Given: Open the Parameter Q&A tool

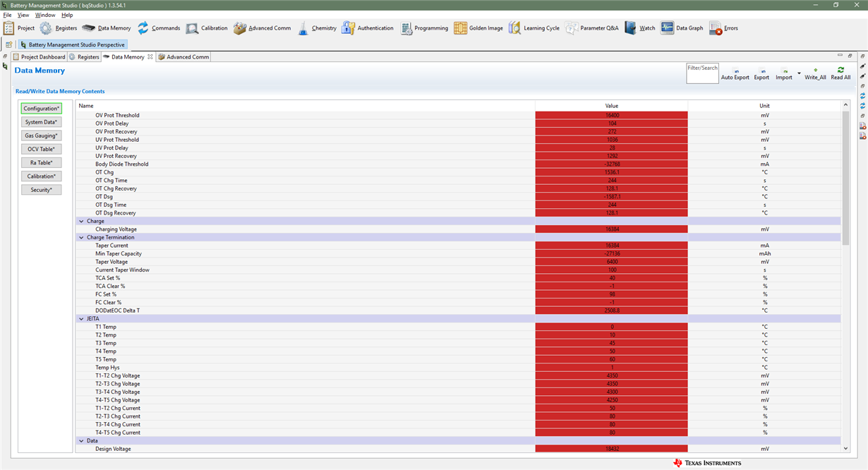Looking at the screenshot, I should coord(591,28).
